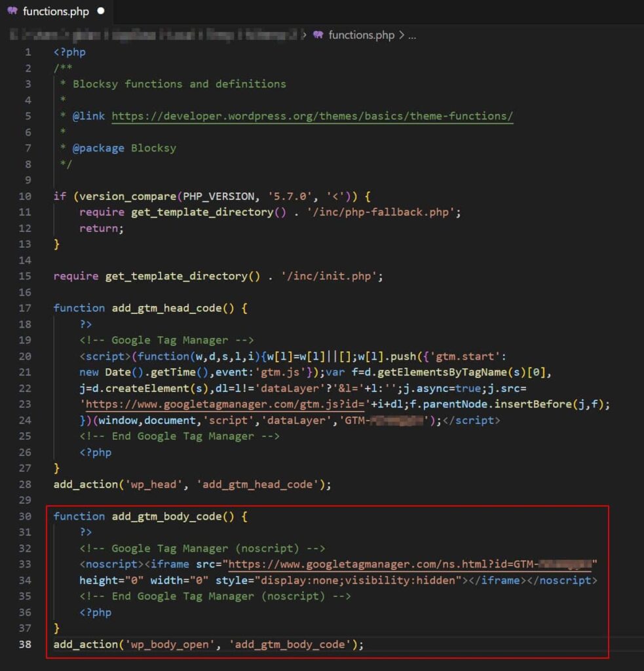Open the developer.wordpress.org theme-functions link

point(312,116)
